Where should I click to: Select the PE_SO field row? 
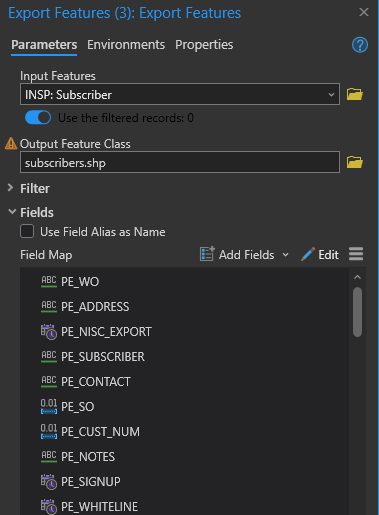pos(184,407)
